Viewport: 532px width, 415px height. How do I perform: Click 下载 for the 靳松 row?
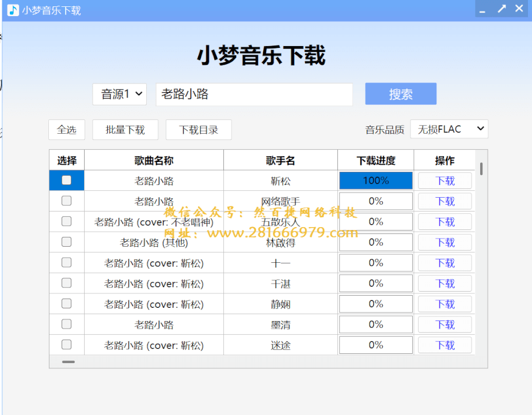pos(444,180)
